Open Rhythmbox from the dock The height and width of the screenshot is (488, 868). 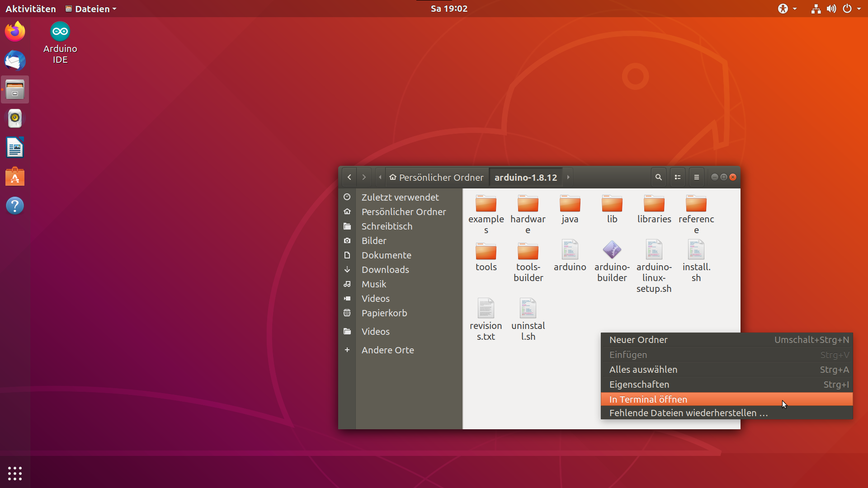pyautogui.click(x=15, y=118)
